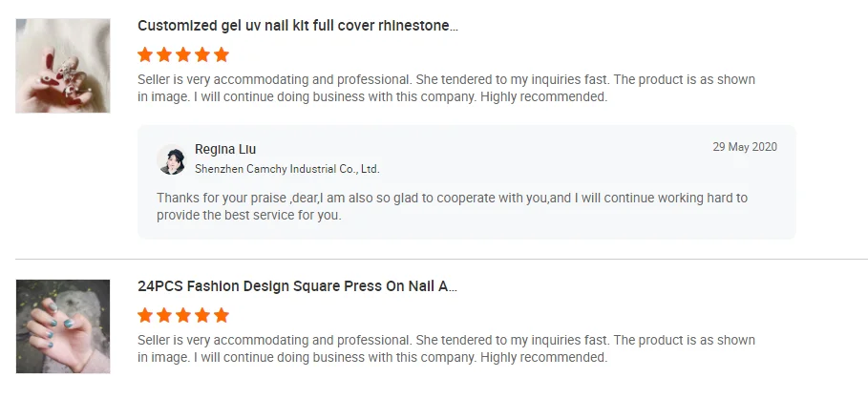
Task: Open "24PCS Fashion Design Square Press On Nail" title
Action: 297,286
